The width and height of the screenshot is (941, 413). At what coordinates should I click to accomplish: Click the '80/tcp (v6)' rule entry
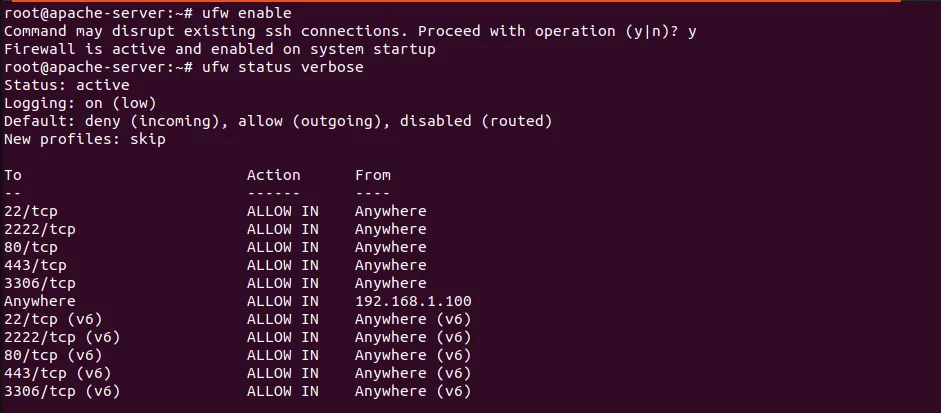(53, 355)
